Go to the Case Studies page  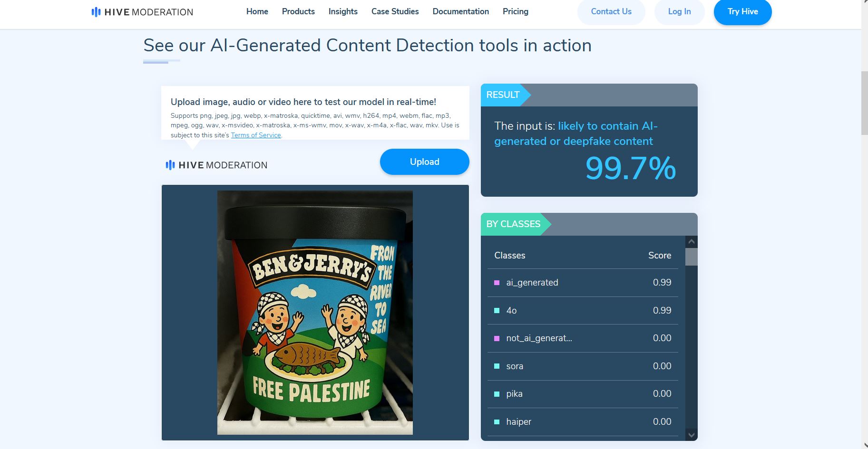[395, 11]
